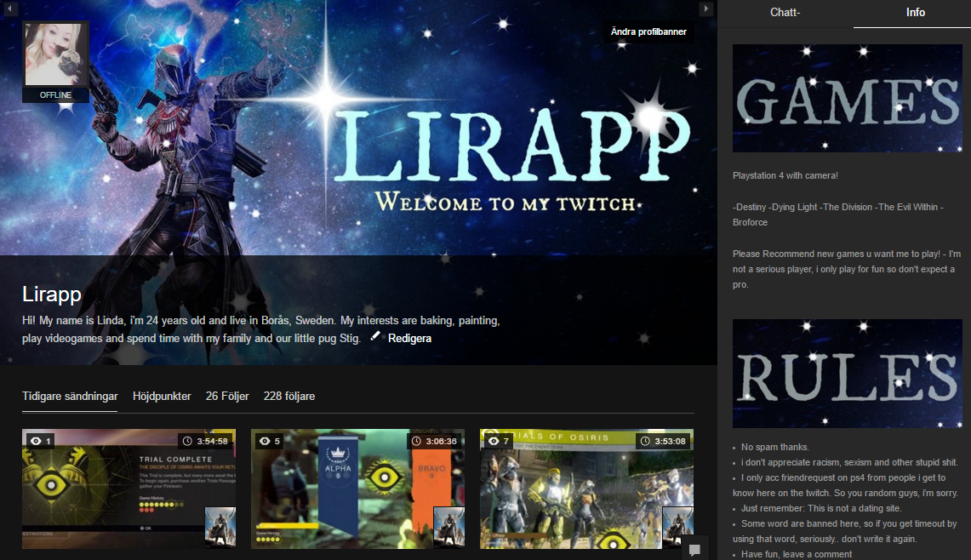Click the clock icon beside 3:54:58
Viewport: 971px width, 560px height.
(x=187, y=441)
